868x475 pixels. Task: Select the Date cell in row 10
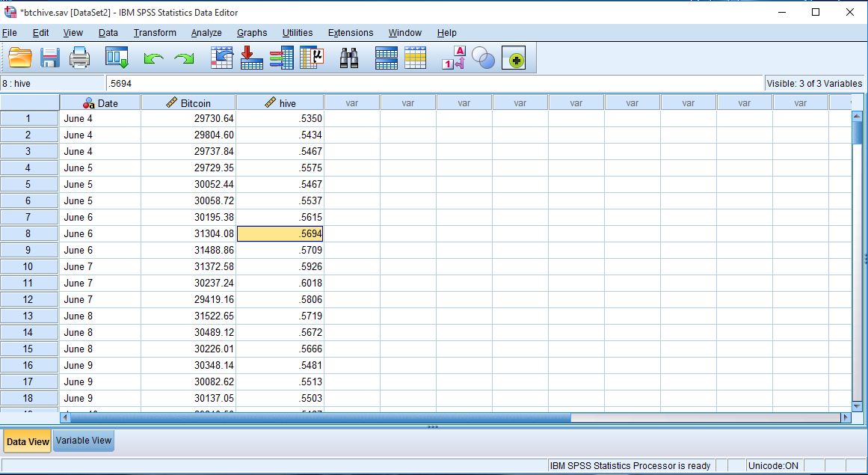point(100,267)
